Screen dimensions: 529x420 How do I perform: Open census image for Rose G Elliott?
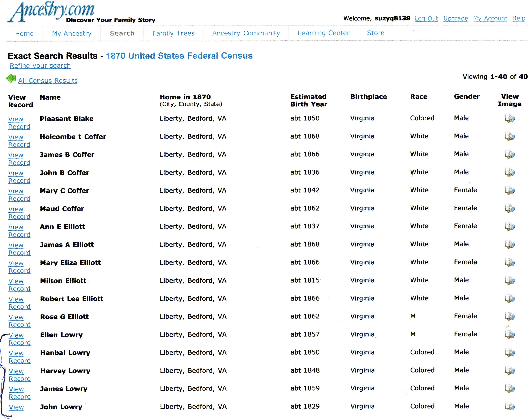(510, 317)
